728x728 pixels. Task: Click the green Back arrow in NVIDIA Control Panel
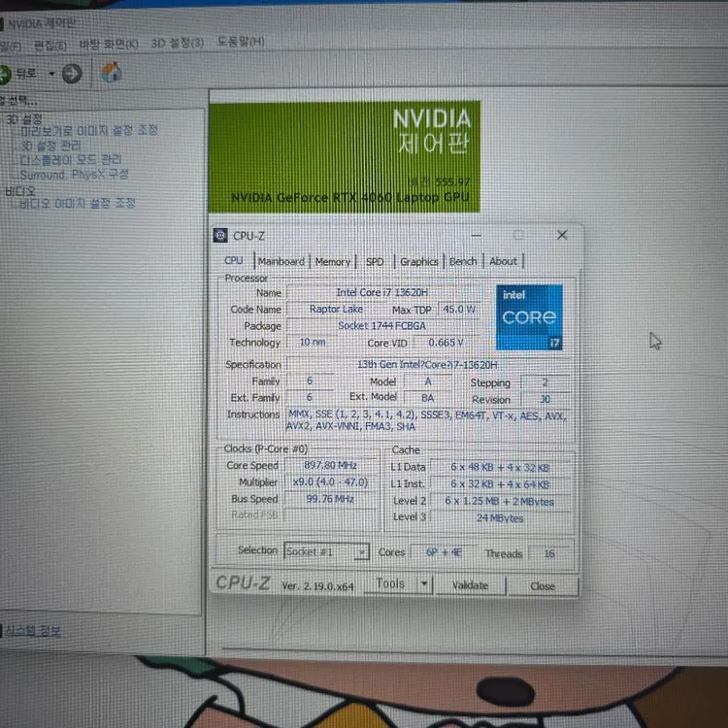click(x=5, y=75)
